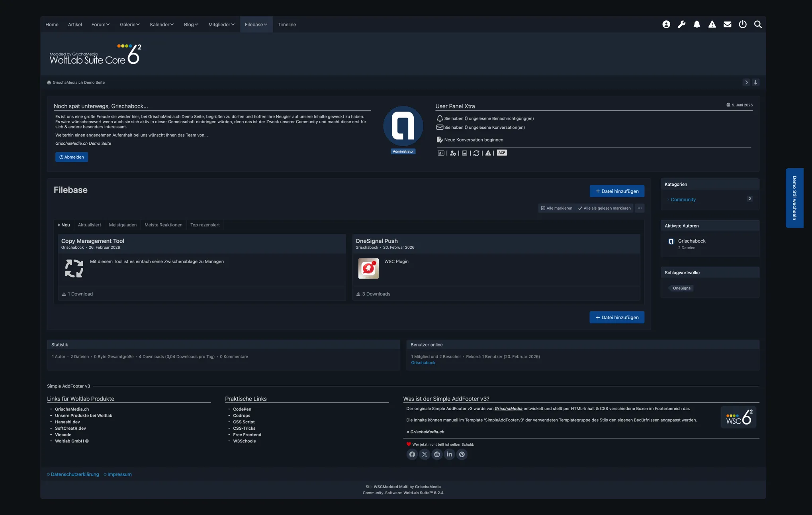The image size is (812, 515).
Task: Share on Facebook
Action: coord(412,454)
